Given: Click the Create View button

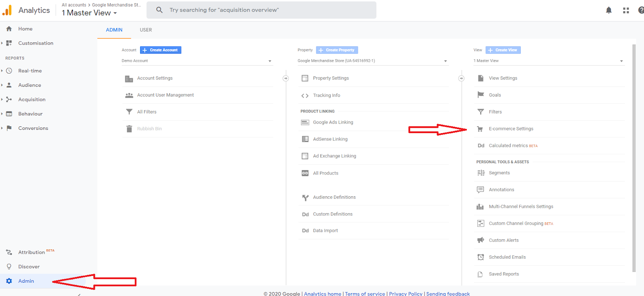Looking at the screenshot, I should point(503,50).
